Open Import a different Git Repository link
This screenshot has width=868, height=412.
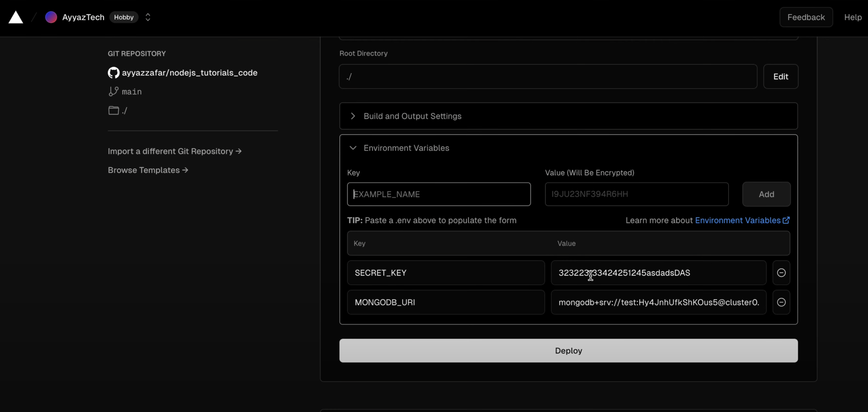click(x=175, y=151)
